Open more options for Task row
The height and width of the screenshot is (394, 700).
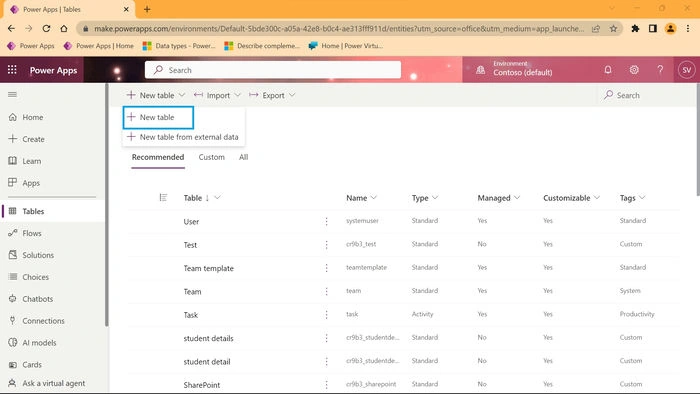pos(326,315)
